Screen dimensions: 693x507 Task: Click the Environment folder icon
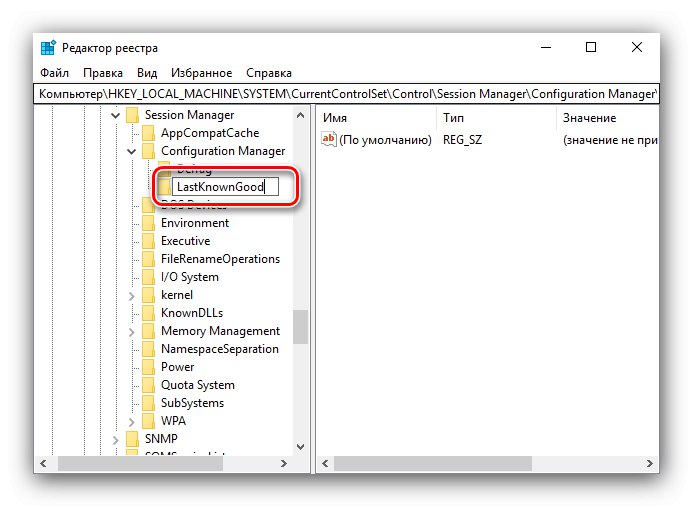click(148, 224)
